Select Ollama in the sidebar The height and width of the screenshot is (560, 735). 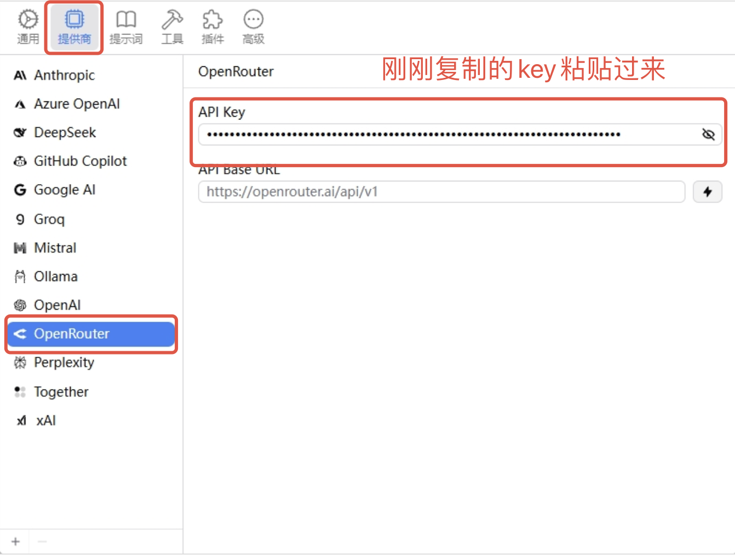click(x=55, y=276)
